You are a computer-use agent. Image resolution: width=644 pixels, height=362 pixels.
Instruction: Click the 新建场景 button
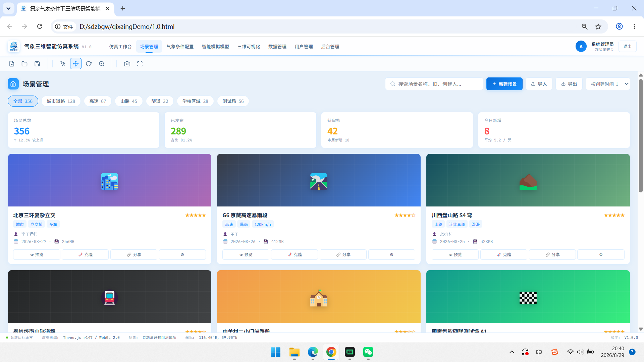tap(504, 84)
